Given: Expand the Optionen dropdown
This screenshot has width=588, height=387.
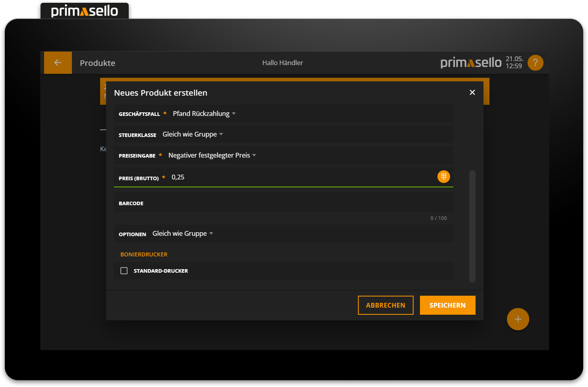Looking at the screenshot, I should 183,234.
